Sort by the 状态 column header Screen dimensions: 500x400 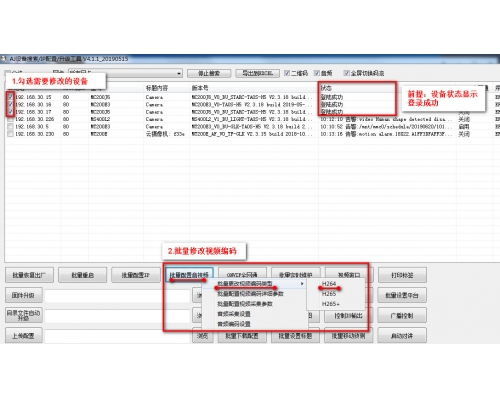click(x=326, y=88)
